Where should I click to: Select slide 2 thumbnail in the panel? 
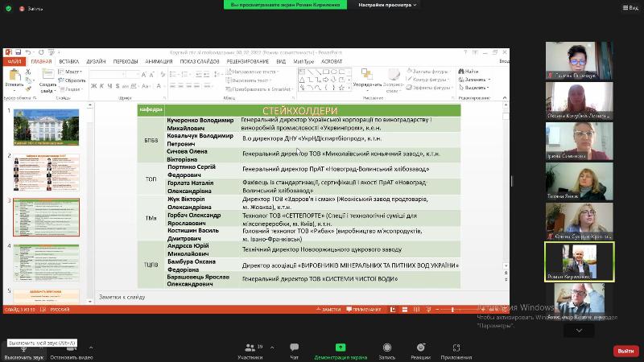(x=46, y=172)
